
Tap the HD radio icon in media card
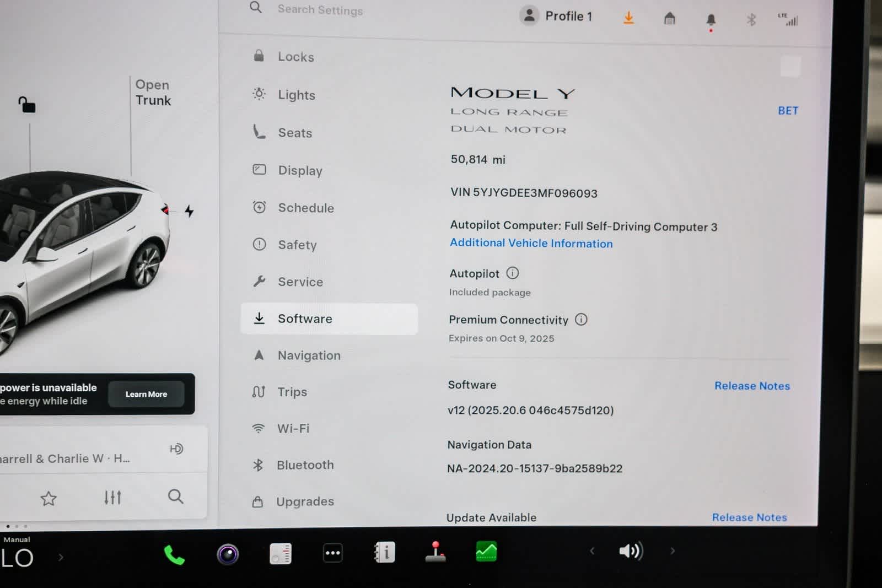click(x=176, y=449)
